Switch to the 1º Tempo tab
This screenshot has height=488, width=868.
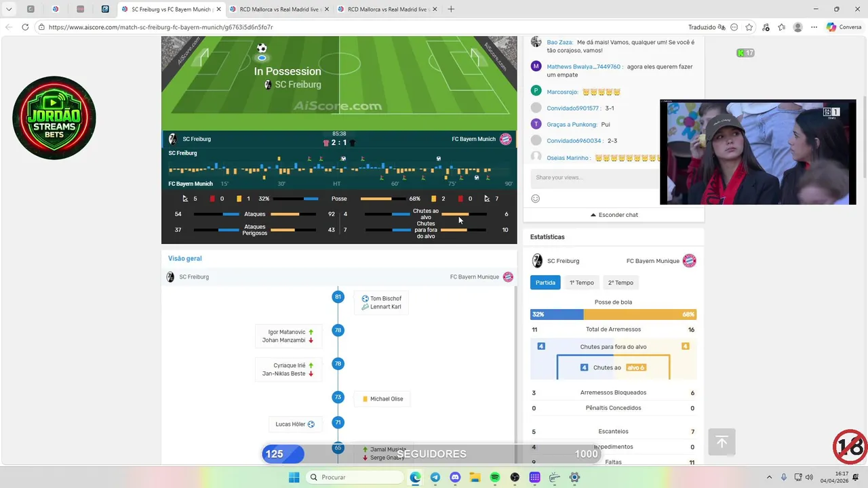coord(582,283)
